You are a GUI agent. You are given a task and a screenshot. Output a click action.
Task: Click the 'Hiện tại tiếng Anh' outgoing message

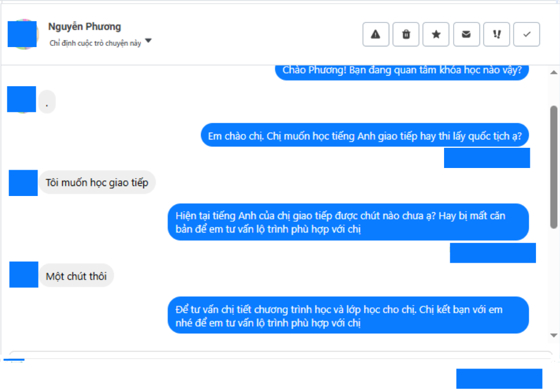coord(348,222)
